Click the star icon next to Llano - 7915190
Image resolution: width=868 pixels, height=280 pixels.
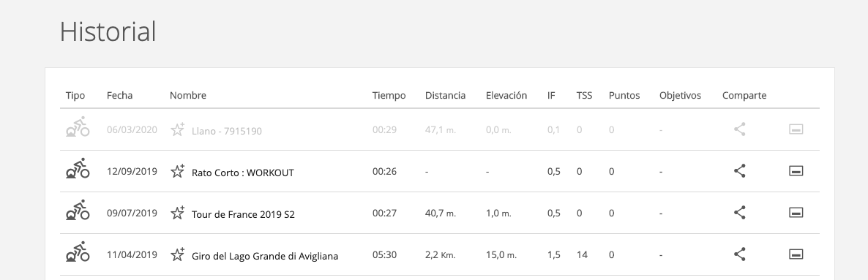point(177,130)
